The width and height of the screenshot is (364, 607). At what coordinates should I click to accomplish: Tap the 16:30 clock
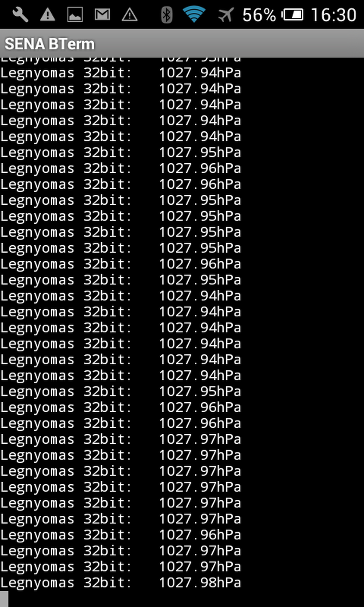coord(334,15)
